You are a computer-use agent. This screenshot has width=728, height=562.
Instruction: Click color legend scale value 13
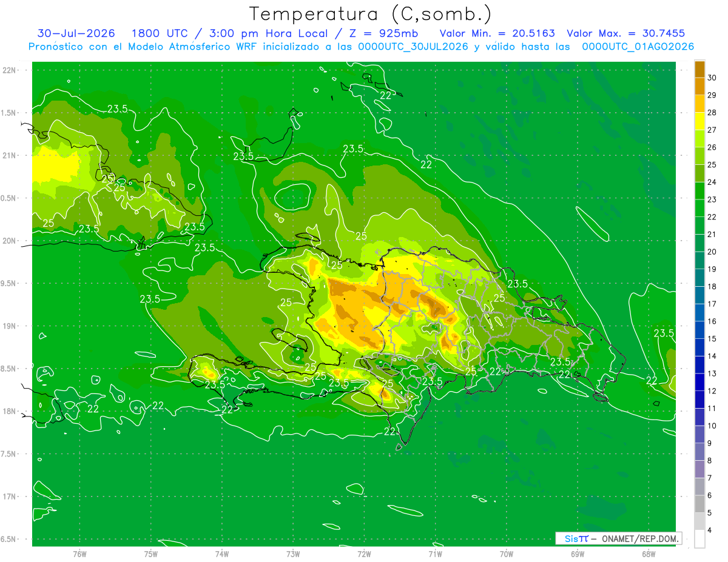click(x=712, y=373)
